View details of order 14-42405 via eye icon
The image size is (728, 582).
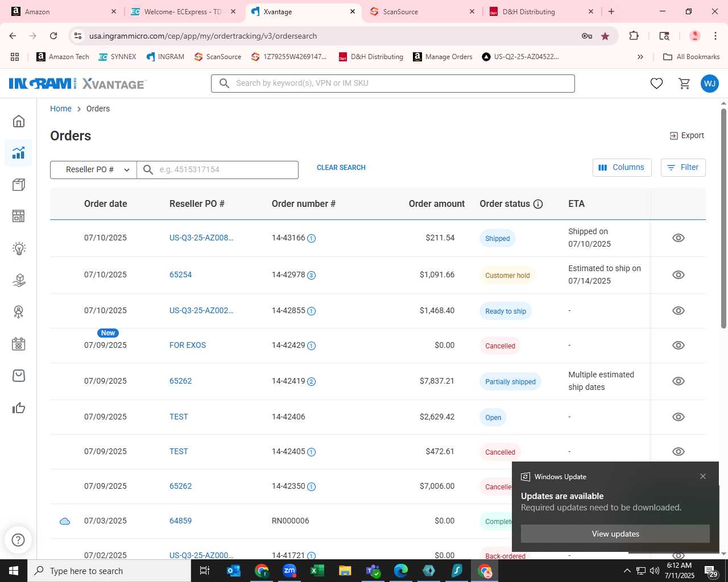[679, 452]
